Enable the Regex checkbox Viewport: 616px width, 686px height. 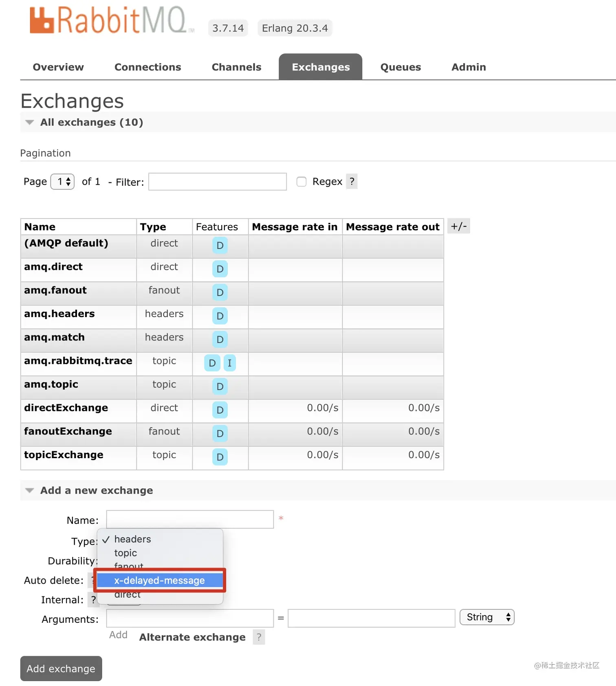click(x=301, y=182)
